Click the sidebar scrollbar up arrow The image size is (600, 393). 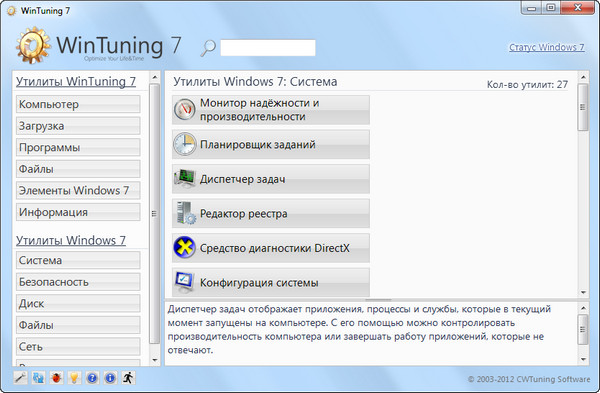pyautogui.click(x=155, y=77)
